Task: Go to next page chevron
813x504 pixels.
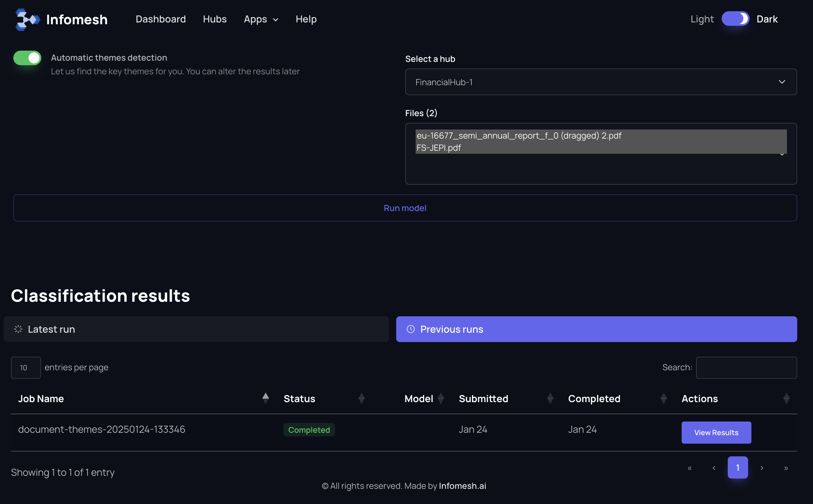Action: click(762, 468)
